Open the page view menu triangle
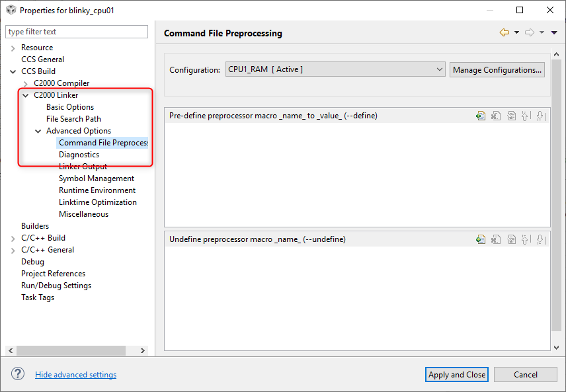The height and width of the screenshot is (392, 566). (x=553, y=32)
